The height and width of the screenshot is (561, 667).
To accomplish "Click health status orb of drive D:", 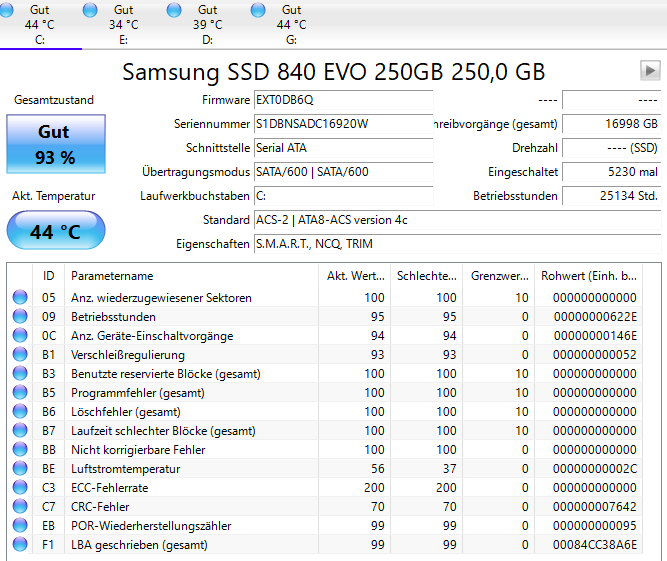I will click(x=174, y=10).
